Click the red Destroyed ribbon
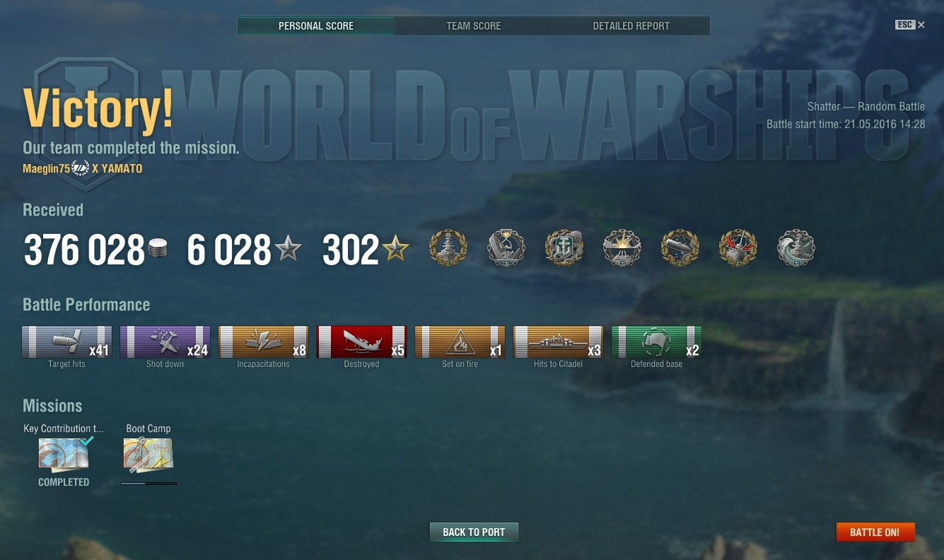This screenshot has height=560, width=944. (361, 342)
